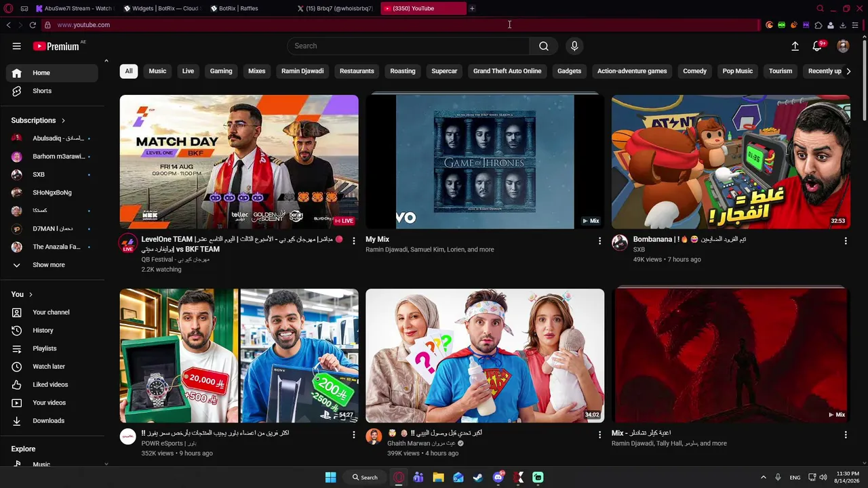
Task: Open the upload/create video icon
Action: click(795, 46)
